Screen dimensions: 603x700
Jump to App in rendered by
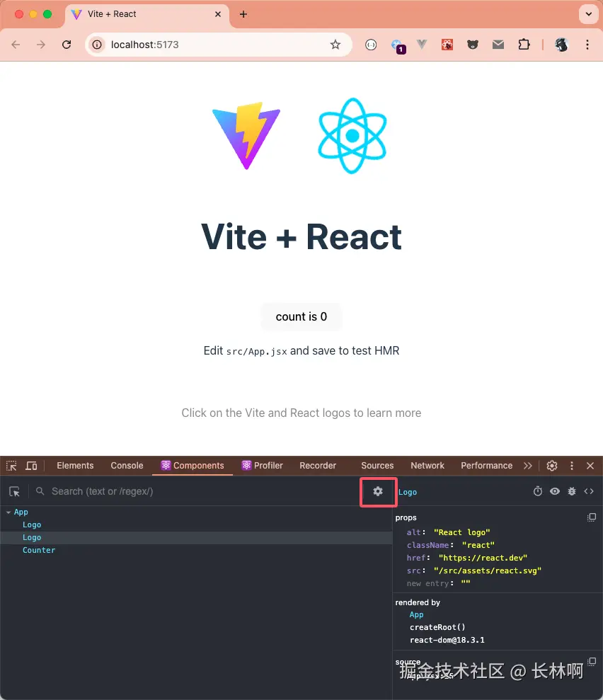pyautogui.click(x=416, y=615)
